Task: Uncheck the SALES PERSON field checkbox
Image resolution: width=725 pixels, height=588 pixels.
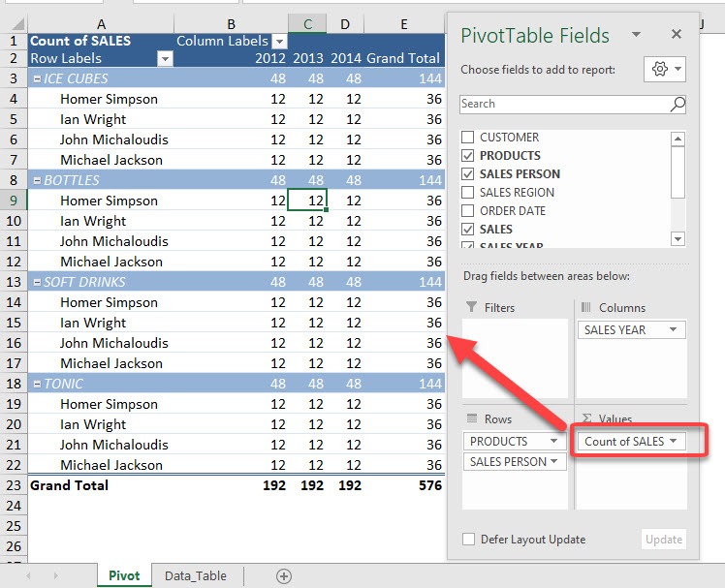Action: click(x=468, y=173)
